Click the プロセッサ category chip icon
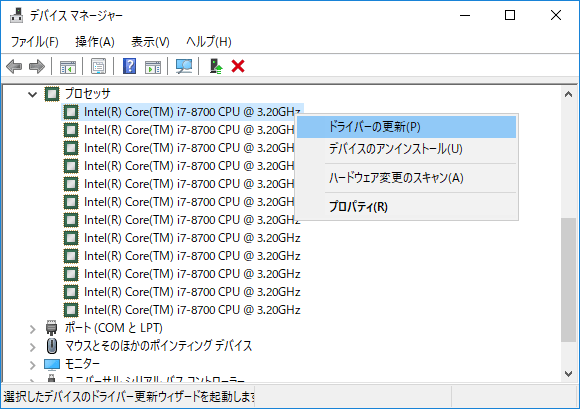The height and width of the screenshot is (409, 580). 52,94
